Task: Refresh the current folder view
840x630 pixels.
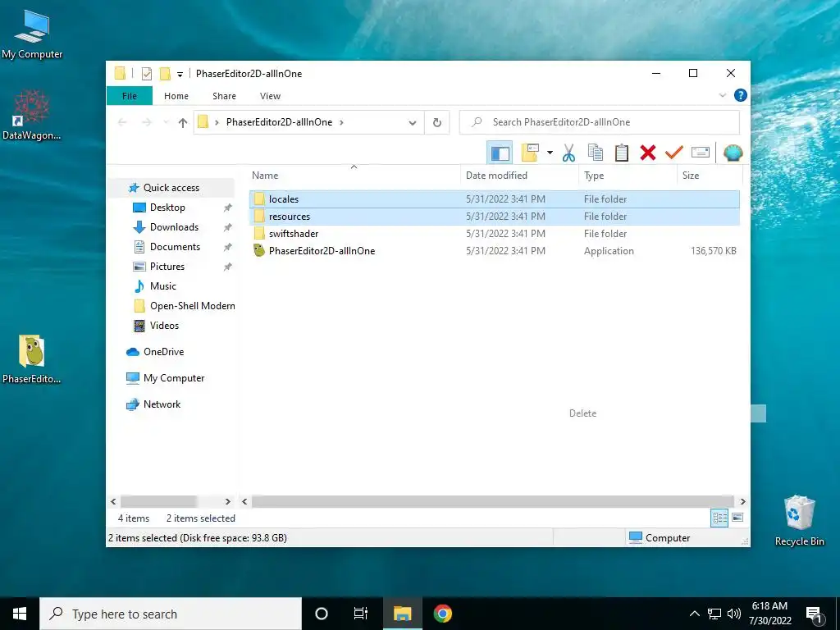Action: tap(437, 123)
